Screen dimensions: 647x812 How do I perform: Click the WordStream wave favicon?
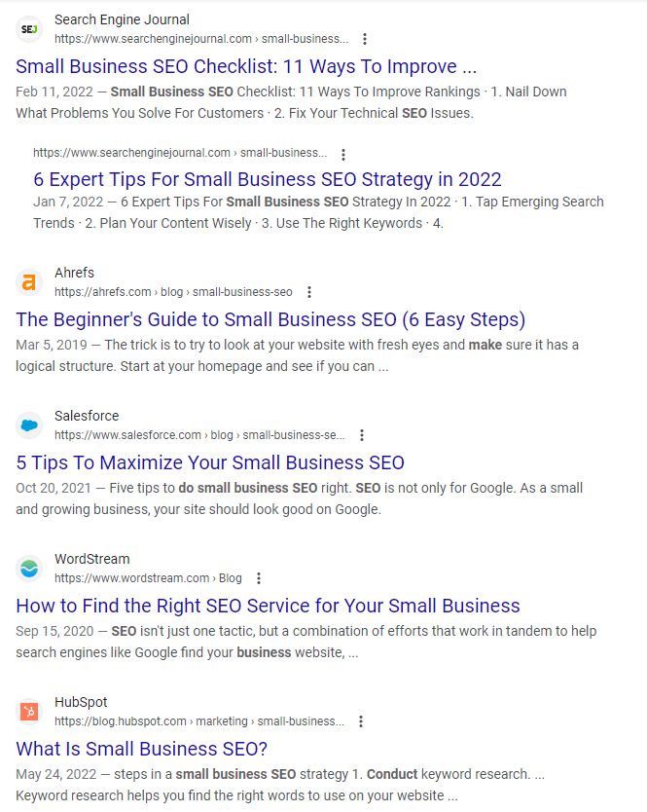[29, 568]
